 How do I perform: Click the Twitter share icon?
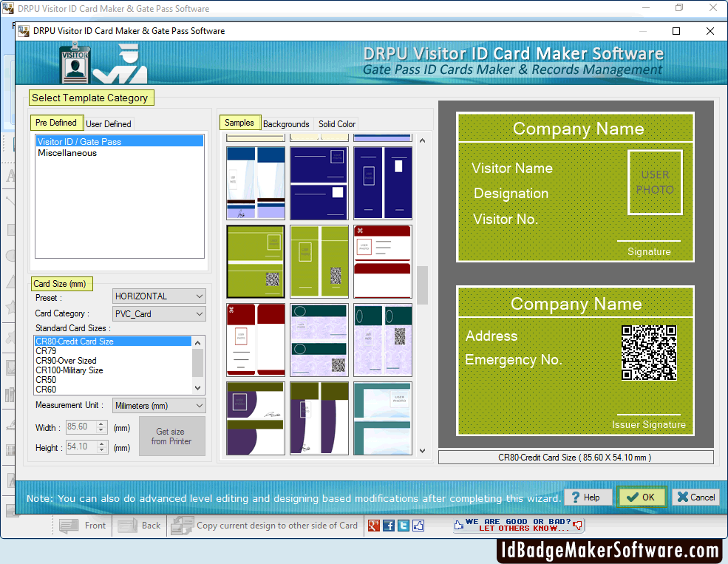404,526
